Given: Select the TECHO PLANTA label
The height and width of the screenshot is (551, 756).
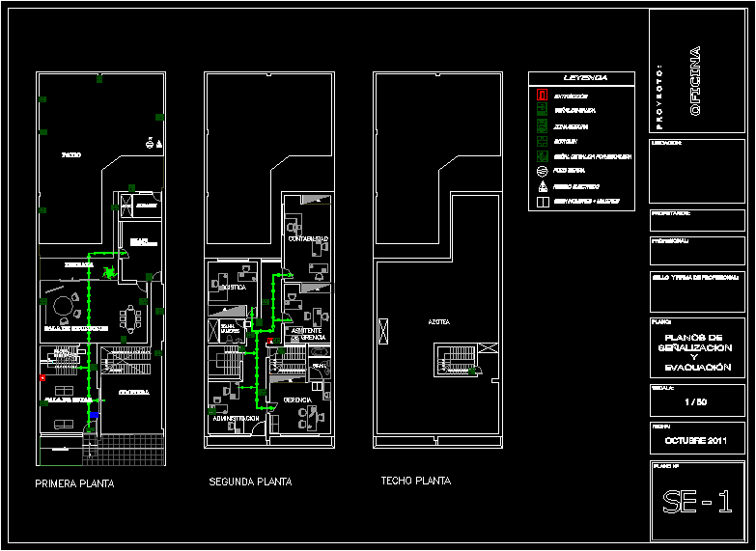Looking at the screenshot, I should coord(415,481).
